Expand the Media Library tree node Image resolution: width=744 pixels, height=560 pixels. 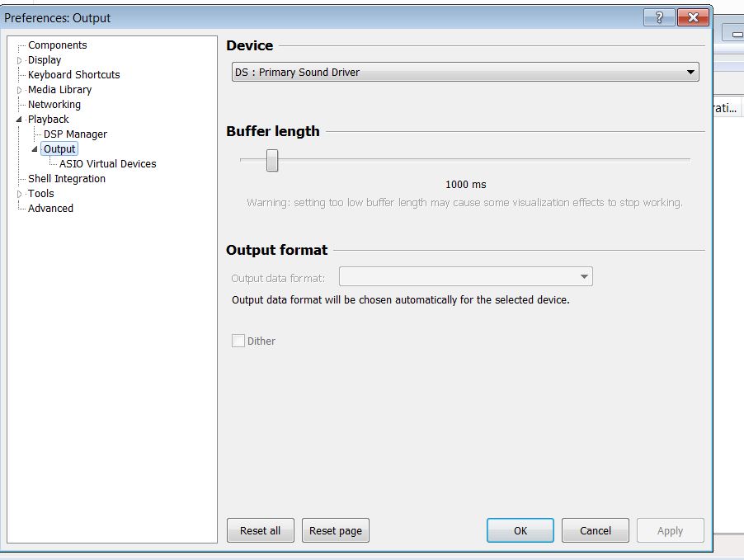20,90
